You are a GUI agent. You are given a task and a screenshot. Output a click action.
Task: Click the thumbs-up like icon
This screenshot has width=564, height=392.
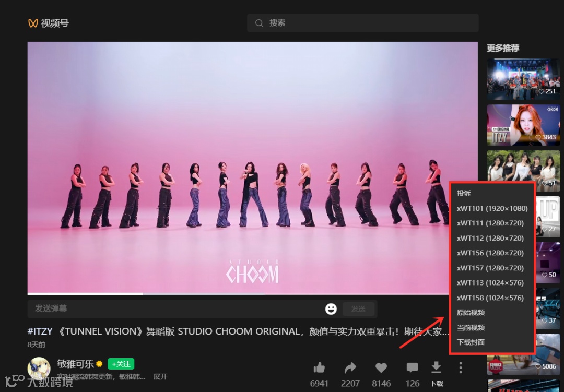pos(319,368)
